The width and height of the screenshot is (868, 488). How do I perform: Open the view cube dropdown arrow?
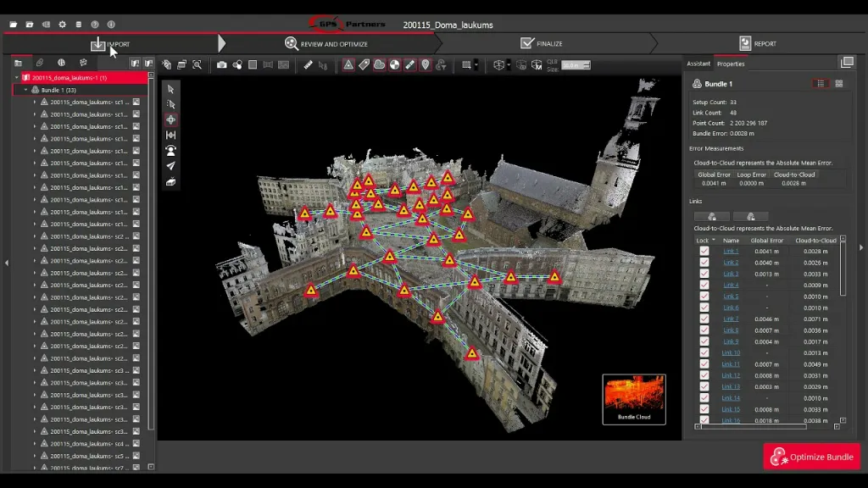point(509,64)
